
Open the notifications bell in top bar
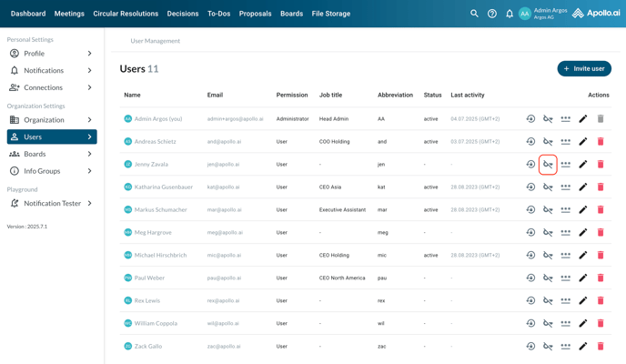(x=510, y=14)
